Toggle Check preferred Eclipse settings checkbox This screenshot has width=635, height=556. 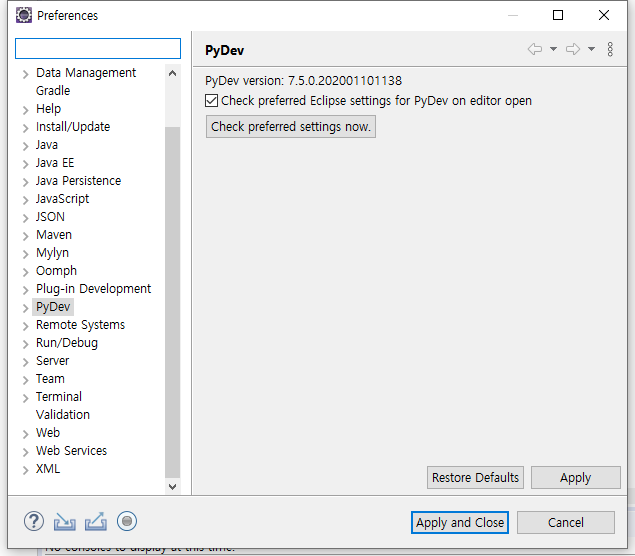point(211,100)
